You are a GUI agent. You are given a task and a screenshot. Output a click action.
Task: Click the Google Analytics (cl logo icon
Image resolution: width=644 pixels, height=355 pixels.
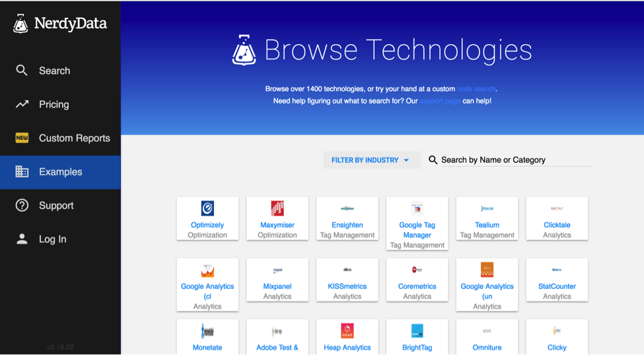pos(207,270)
